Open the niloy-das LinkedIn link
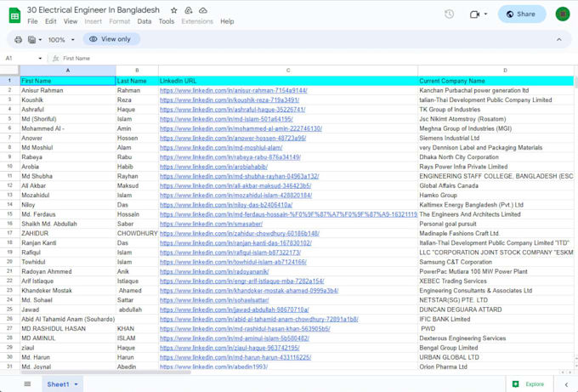The width and height of the screenshot is (578, 392). 226,205
